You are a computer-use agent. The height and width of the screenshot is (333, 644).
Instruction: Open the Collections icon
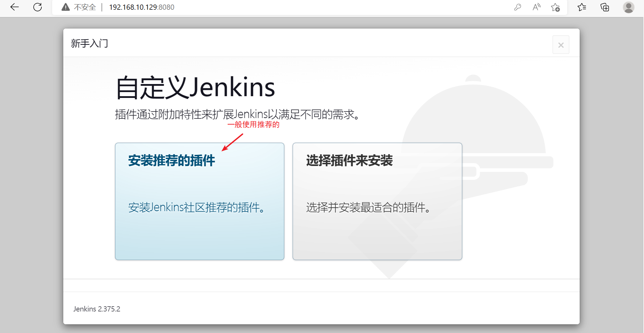(605, 7)
